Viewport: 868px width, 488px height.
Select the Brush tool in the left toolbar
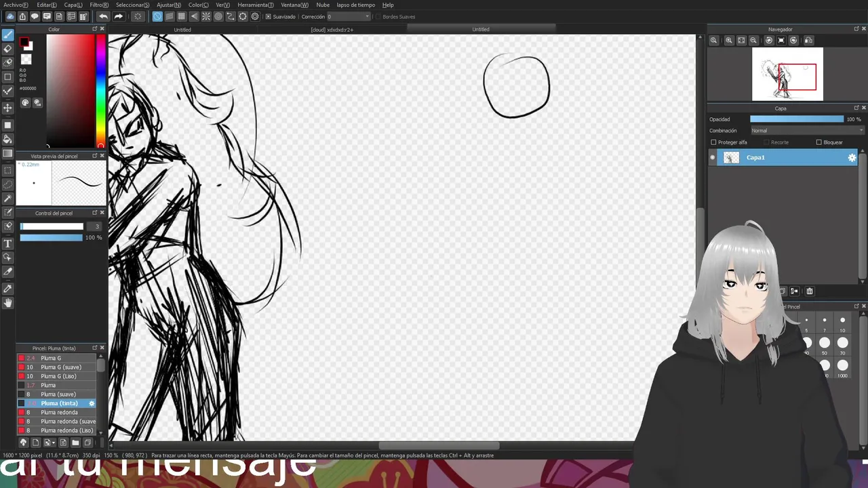pyautogui.click(x=8, y=35)
